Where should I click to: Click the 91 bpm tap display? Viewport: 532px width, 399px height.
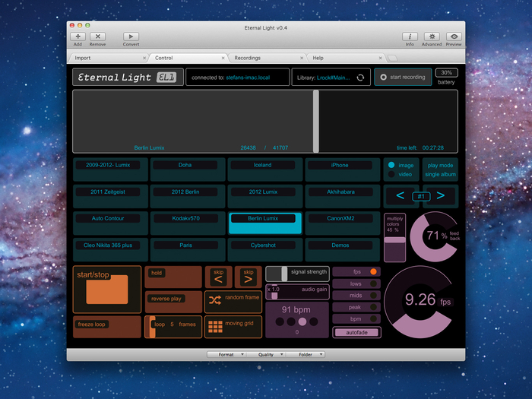(297, 320)
